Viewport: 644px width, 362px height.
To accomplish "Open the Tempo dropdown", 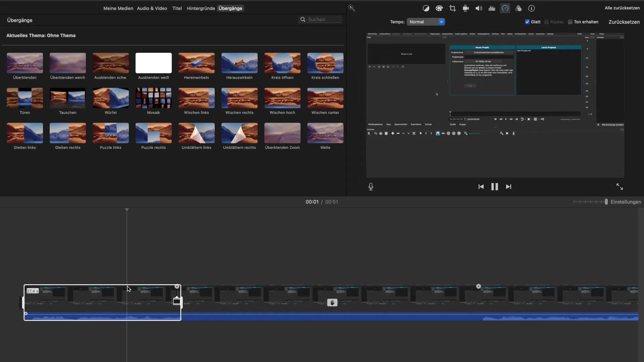I will [x=426, y=22].
